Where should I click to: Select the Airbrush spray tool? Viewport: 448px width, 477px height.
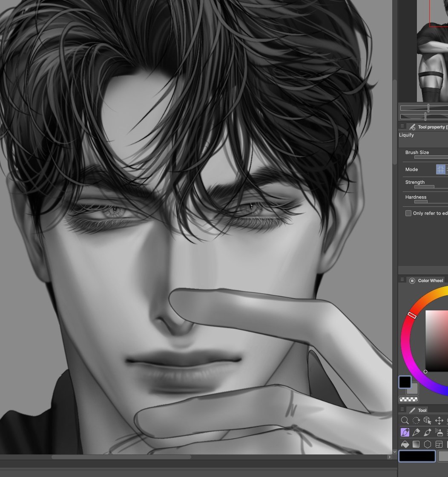pyautogui.click(x=439, y=432)
